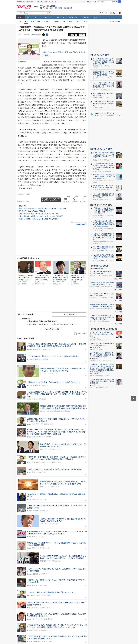Open the 速報 tab

28,17
